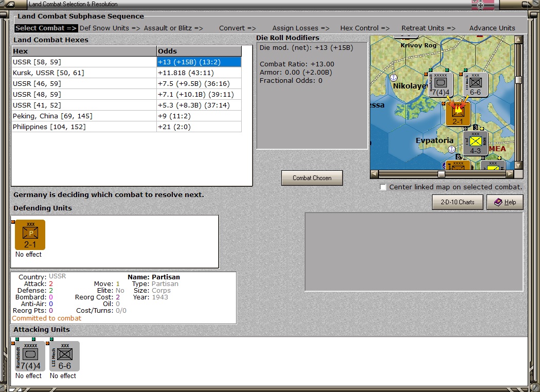The height and width of the screenshot is (392, 540).
Task: Click the map horizontal scrollbar right arrow
Action: coord(510,174)
